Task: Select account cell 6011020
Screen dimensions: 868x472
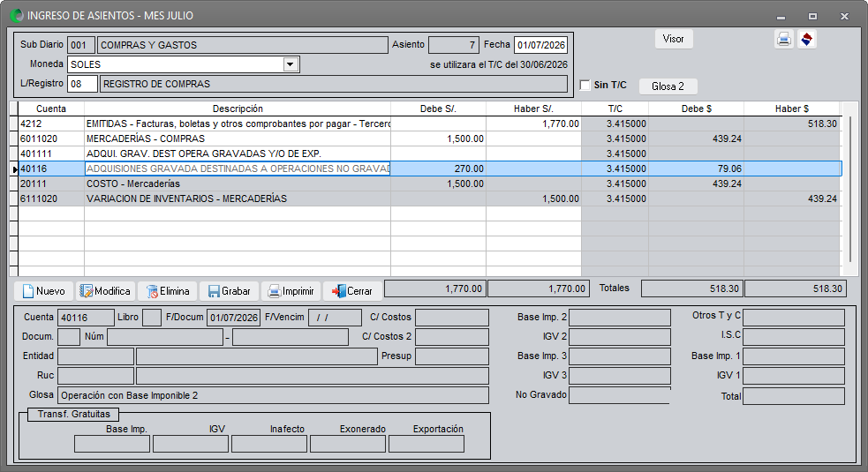Action: 51,139
